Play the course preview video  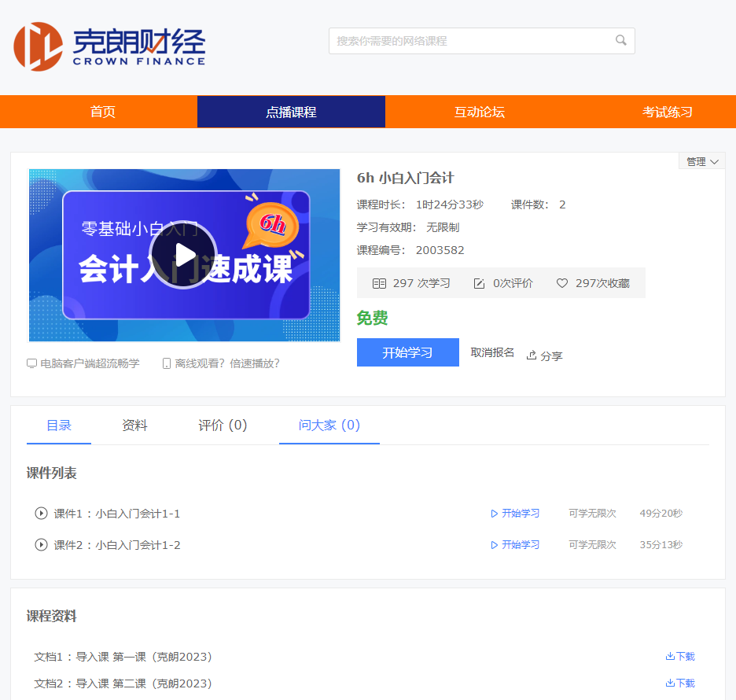point(184,256)
